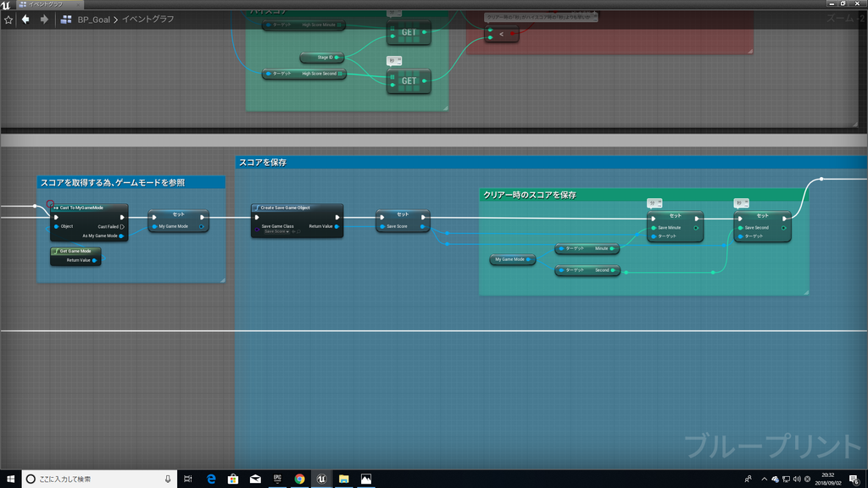Click the blueprint grid icon beside BP_Goal
This screenshot has height=488, width=868.
coord(66,19)
